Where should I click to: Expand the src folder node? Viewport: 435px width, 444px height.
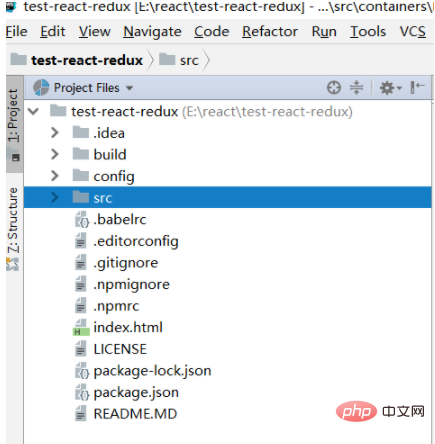click(55, 198)
